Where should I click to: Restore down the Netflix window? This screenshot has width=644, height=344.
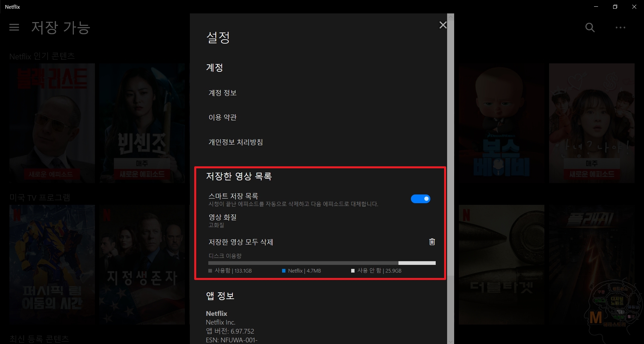pyautogui.click(x=615, y=7)
